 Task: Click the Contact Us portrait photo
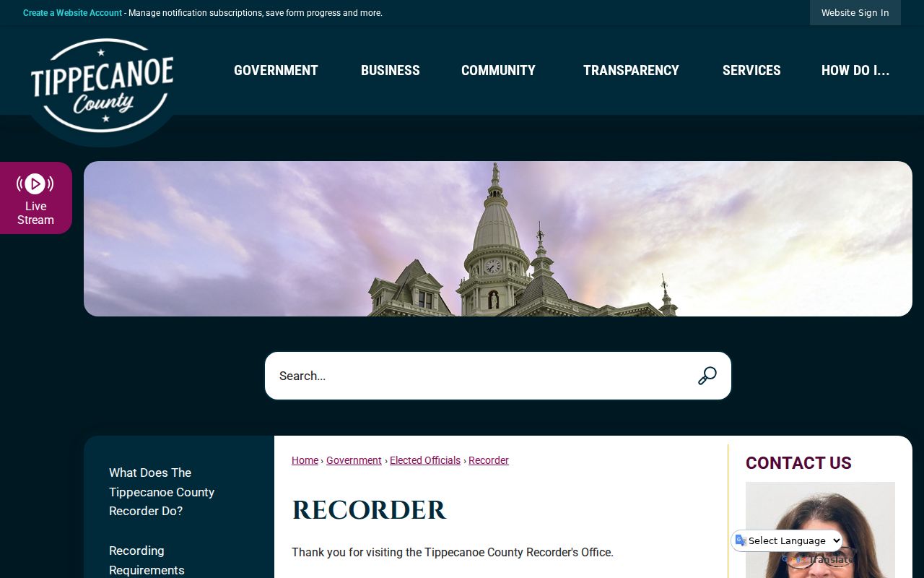[820, 530]
